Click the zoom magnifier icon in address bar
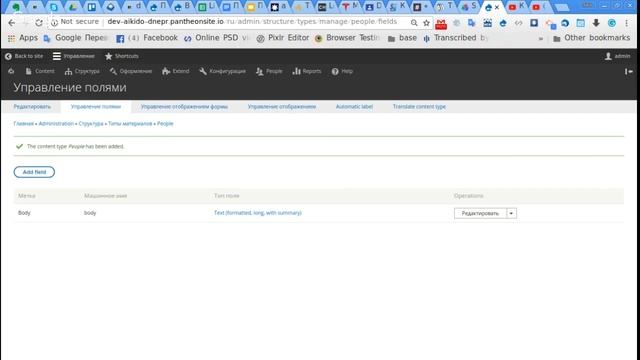 coord(414,23)
